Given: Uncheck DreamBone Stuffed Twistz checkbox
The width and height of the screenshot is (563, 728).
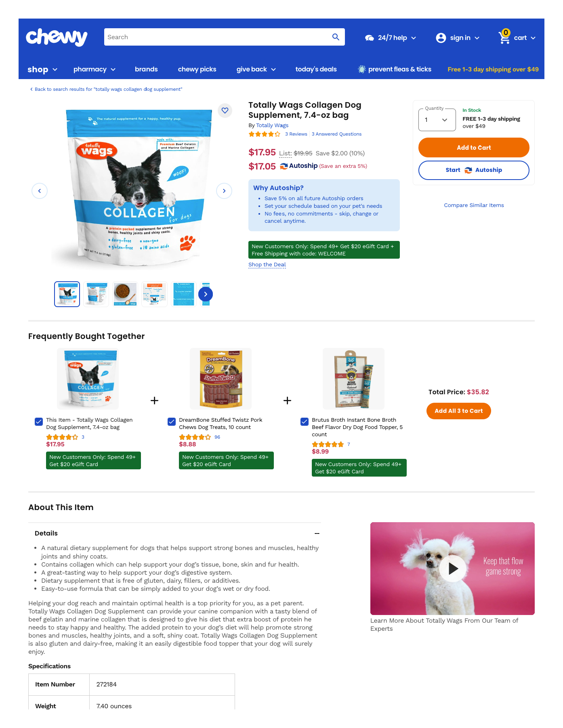Looking at the screenshot, I should click(172, 422).
